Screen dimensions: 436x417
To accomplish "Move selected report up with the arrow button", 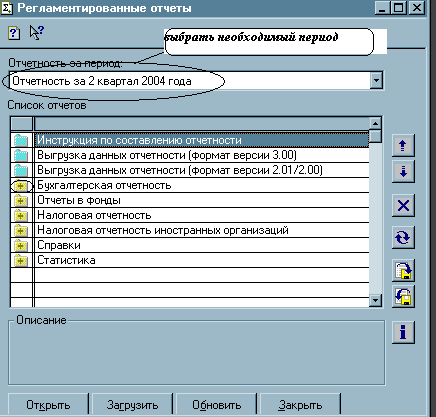I will 403,145.
